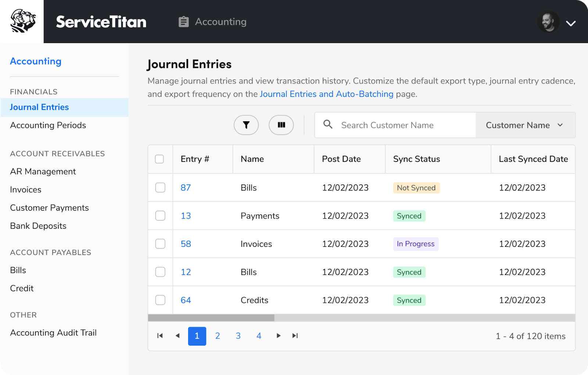Tick the checkbox for entry 64
Image resolution: width=588 pixels, height=375 pixels.
[160, 300]
